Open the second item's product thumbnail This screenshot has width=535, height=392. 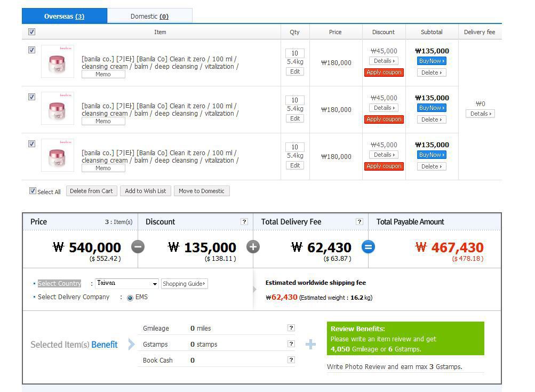(x=57, y=108)
